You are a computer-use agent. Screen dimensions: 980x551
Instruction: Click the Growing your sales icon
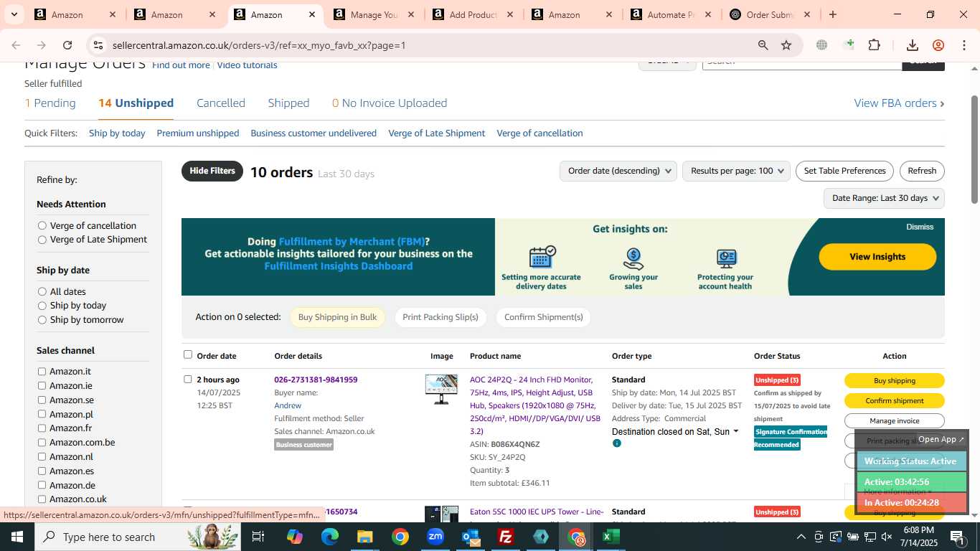[x=633, y=258]
